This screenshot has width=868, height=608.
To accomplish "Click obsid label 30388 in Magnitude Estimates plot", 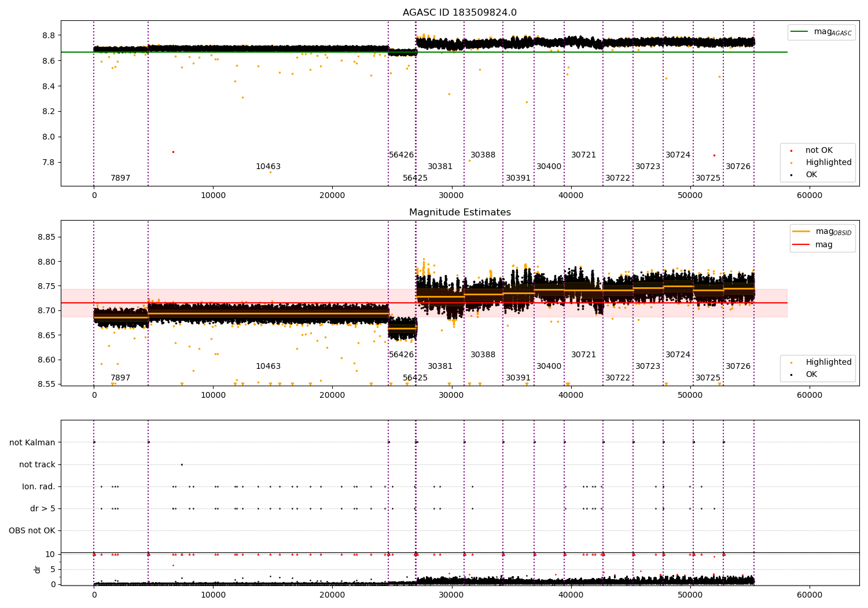I will pyautogui.click(x=483, y=355).
